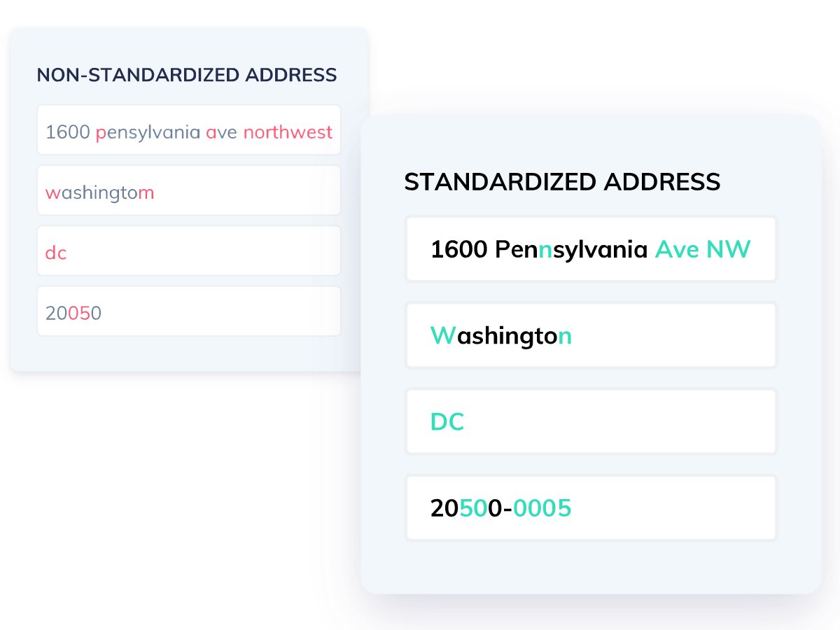Focus the standardized 'DC' state field
Viewport: 840px width, 630px height.
tap(591, 421)
